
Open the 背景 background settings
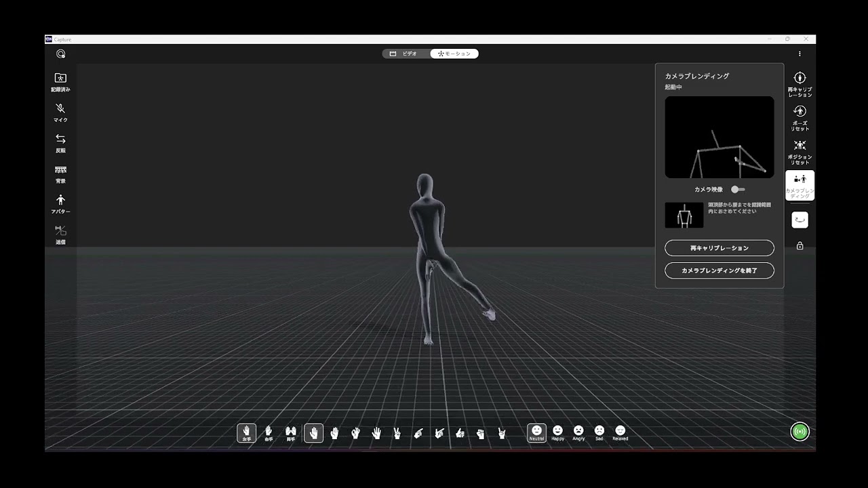[60, 174]
